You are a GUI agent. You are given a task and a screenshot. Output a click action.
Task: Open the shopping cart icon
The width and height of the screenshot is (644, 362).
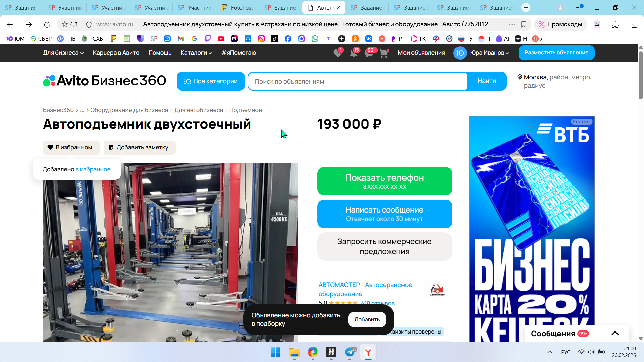384,53
